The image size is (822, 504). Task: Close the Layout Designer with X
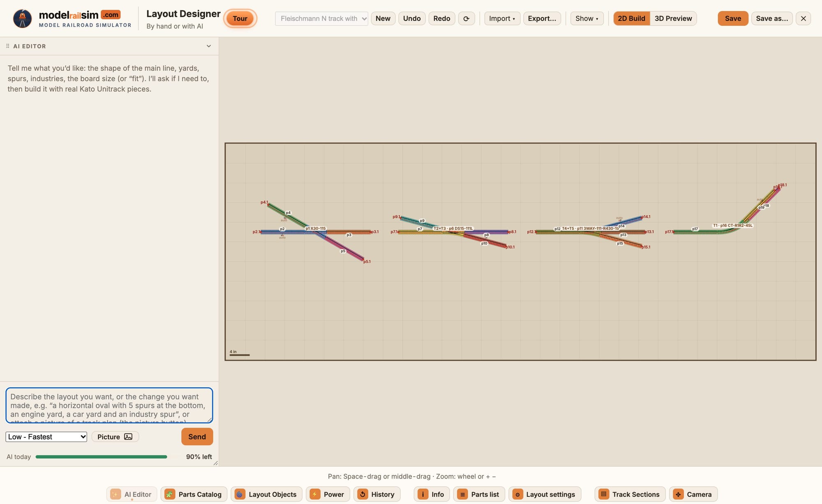[x=803, y=18]
